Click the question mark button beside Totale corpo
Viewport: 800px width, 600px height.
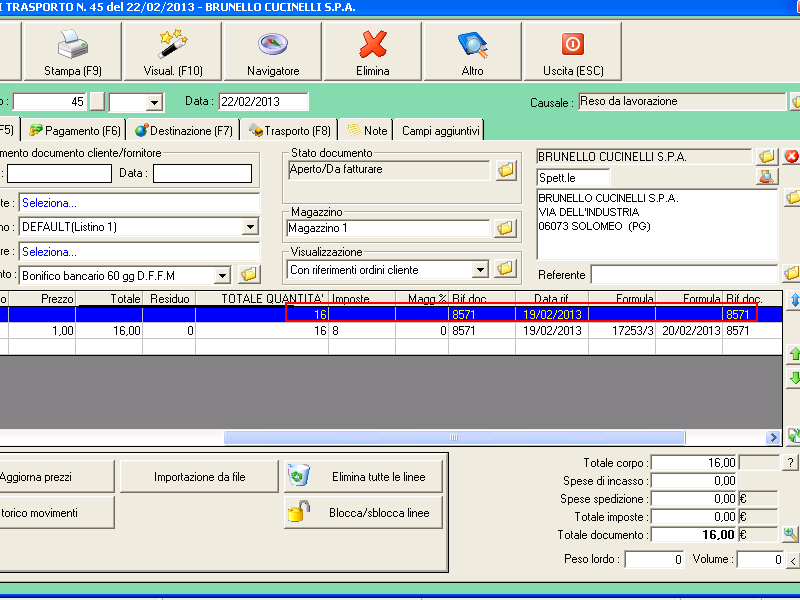pos(790,463)
